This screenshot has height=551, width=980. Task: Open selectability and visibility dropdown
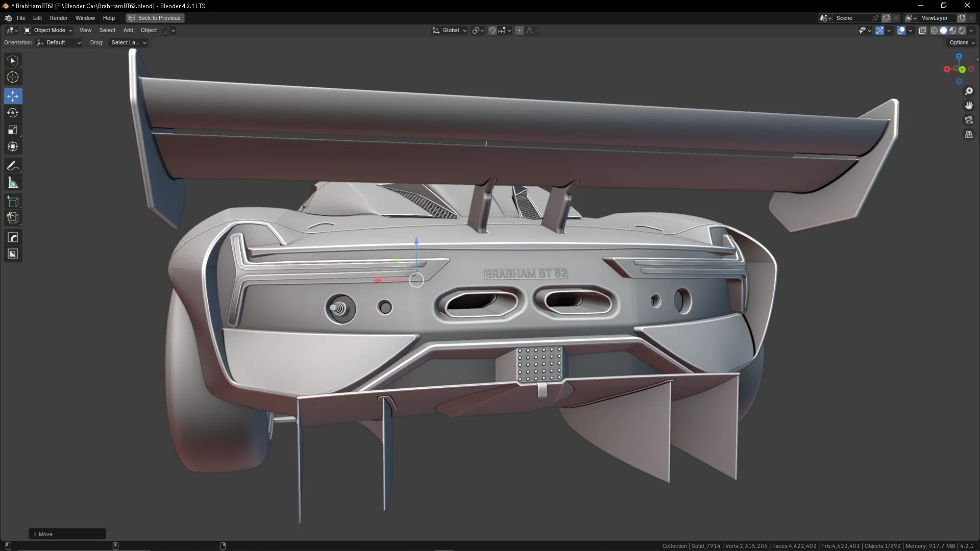(864, 31)
